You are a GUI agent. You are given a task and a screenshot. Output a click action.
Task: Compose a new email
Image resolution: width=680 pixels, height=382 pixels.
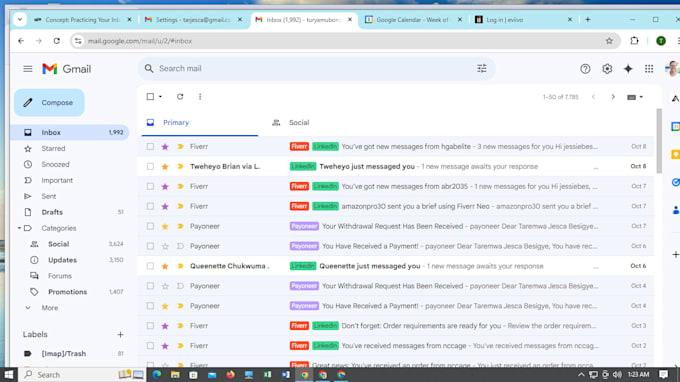coord(49,103)
